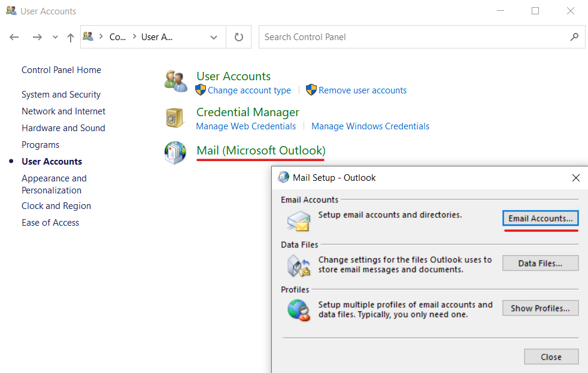Expand the breadcrumb chevron after Co...
The width and height of the screenshot is (588, 373).
[x=134, y=37]
